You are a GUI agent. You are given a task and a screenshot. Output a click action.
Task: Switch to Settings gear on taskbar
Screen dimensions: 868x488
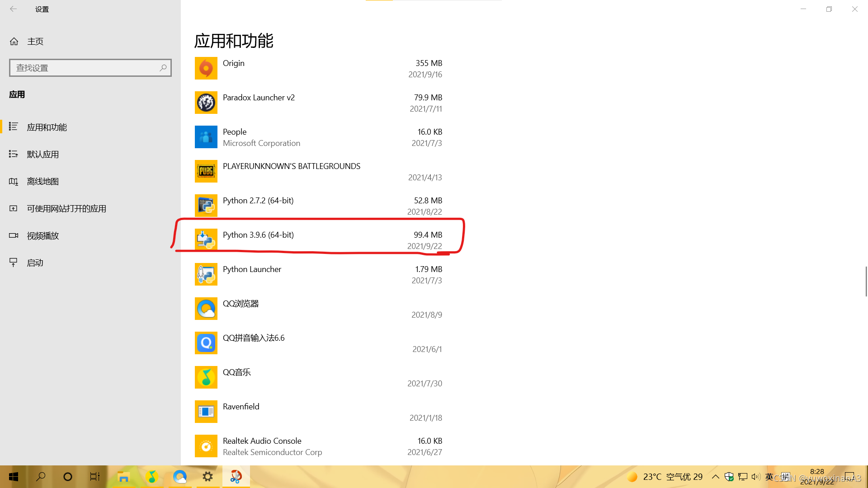[208, 477]
